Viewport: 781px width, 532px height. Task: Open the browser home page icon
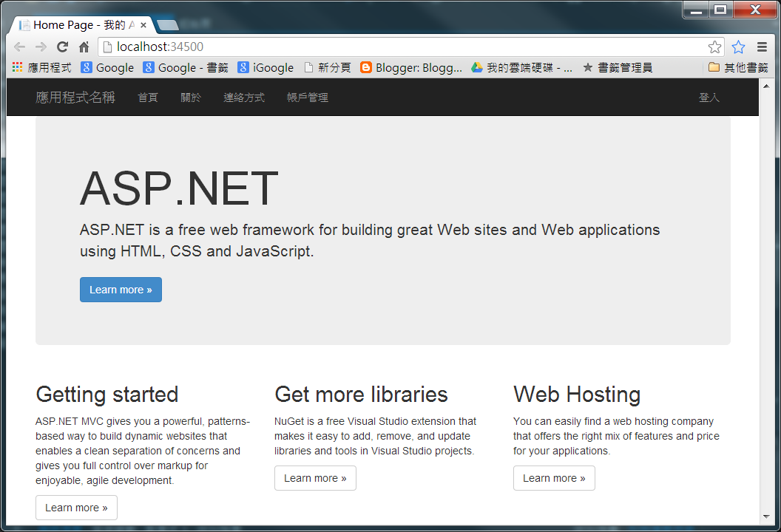[84, 47]
